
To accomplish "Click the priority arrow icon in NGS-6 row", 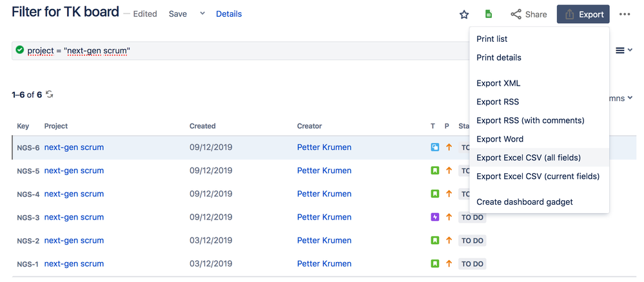I will click(449, 147).
